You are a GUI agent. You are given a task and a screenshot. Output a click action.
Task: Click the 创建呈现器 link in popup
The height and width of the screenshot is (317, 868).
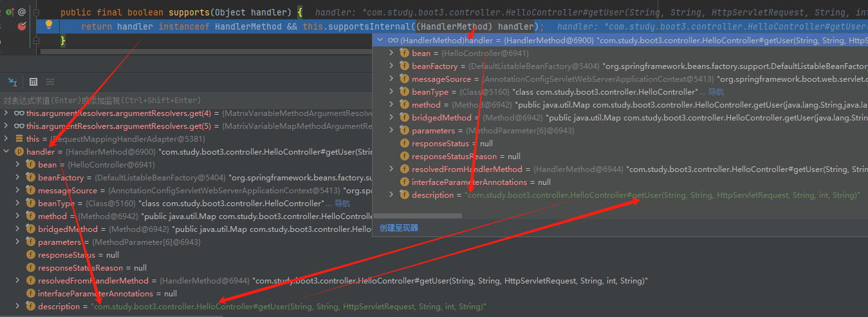coord(399,228)
